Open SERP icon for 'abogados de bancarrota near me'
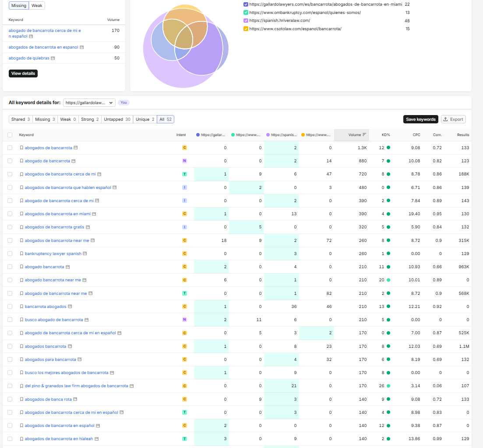This screenshot has width=483, height=448. click(93, 240)
